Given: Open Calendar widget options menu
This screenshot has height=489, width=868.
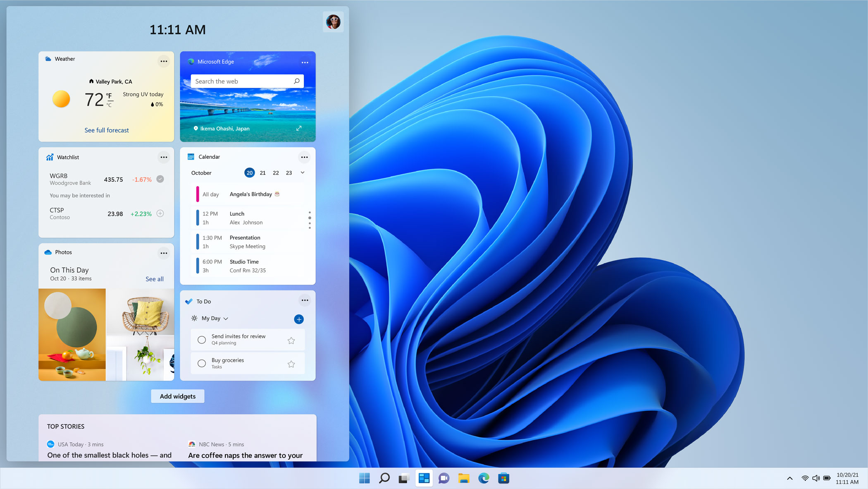Looking at the screenshot, I should coord(305,157).
